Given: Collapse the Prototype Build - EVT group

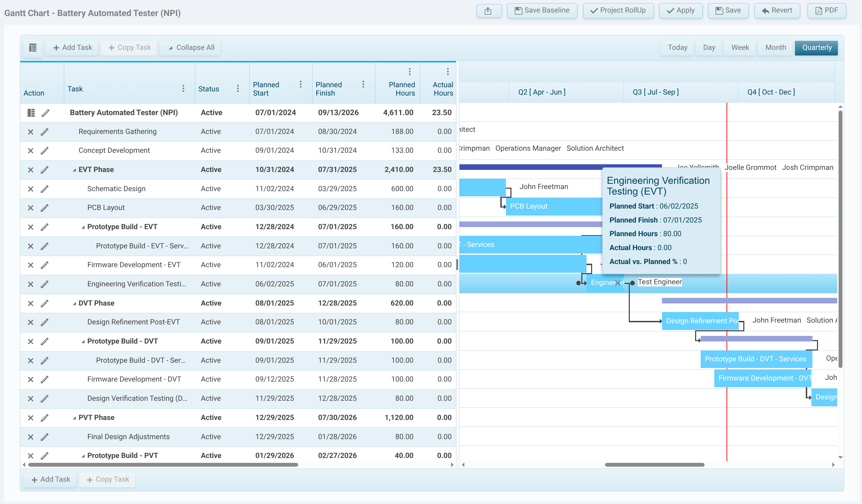Looking at the screenshot, I should tap(83, 227).
